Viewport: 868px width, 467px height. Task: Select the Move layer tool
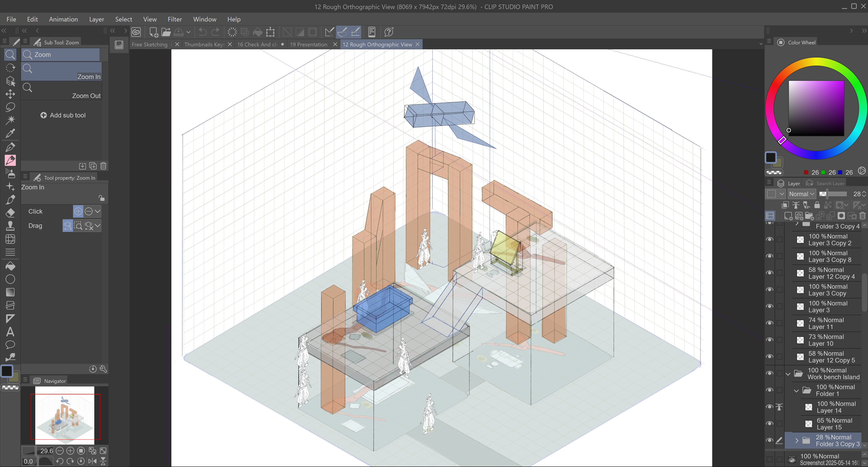(10, 94)
